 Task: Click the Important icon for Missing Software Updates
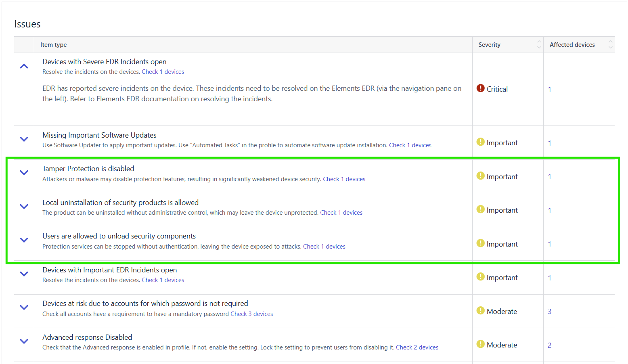[480, 142]
